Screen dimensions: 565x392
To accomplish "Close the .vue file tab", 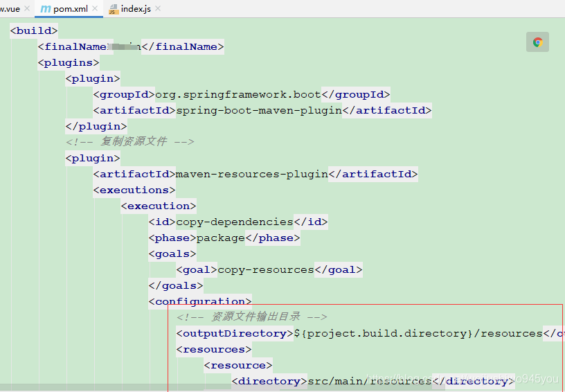I will (27, 8).
